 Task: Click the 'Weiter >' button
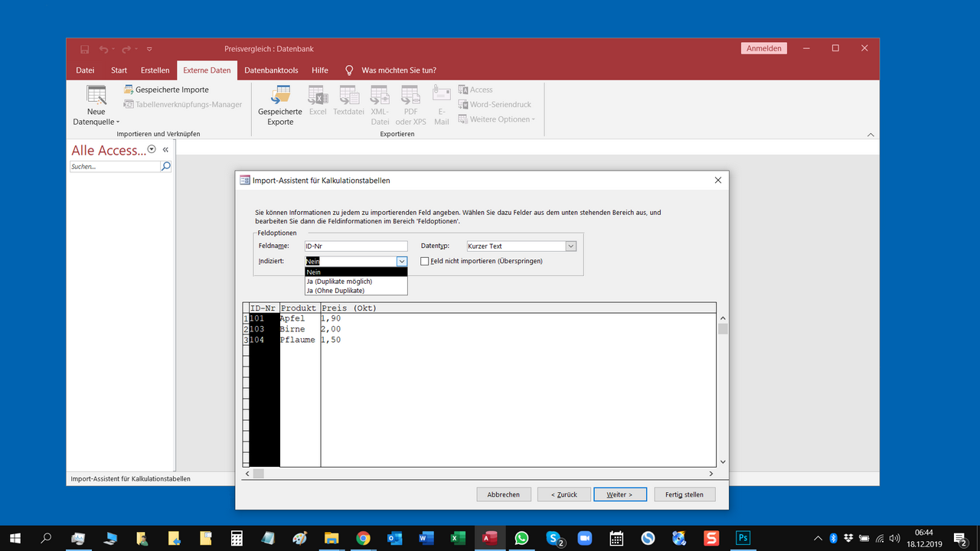click(620, 494)
